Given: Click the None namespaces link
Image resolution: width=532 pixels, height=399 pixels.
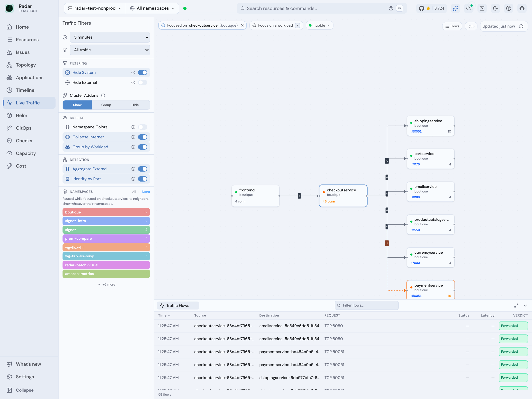Looking at the screenshot, I should [146, 192].
